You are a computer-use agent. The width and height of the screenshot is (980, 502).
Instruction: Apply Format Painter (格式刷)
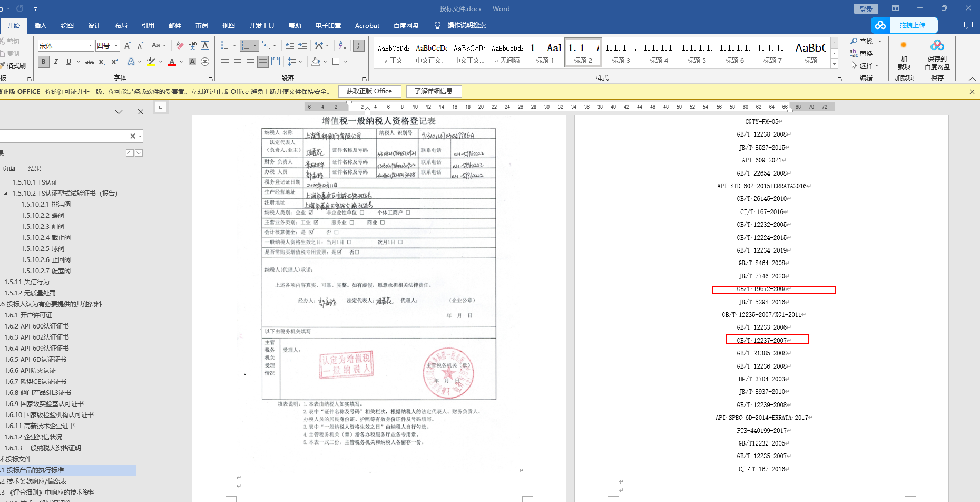(13, 65)
